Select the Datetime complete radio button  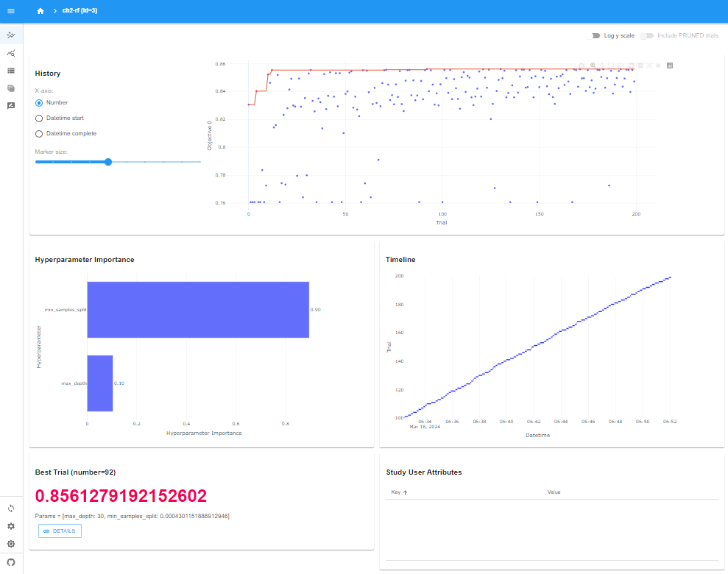point(38,133)
